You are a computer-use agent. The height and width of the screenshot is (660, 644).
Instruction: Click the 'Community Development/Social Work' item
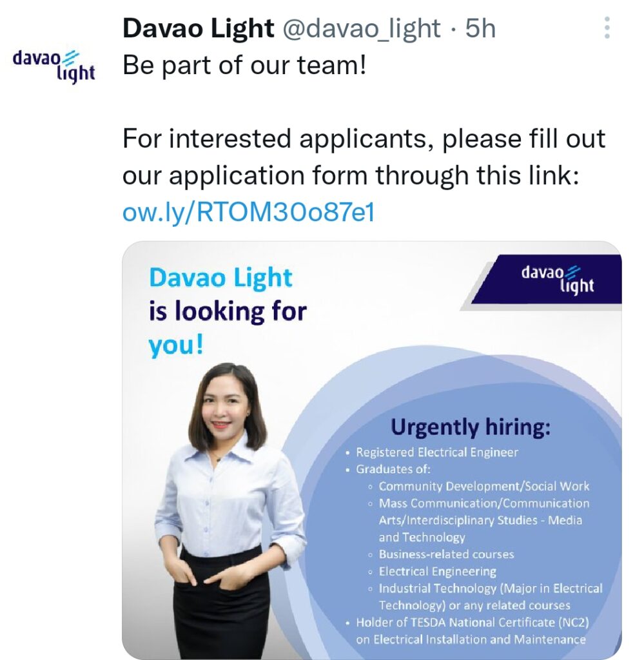pos(483,486)
